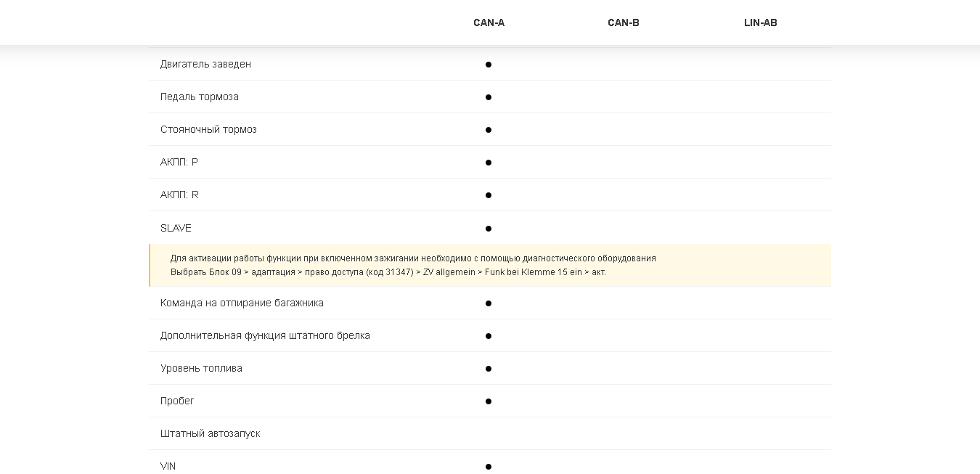
Task: Click the Уровень топлива row label
Action: click(x=201, y=368)
